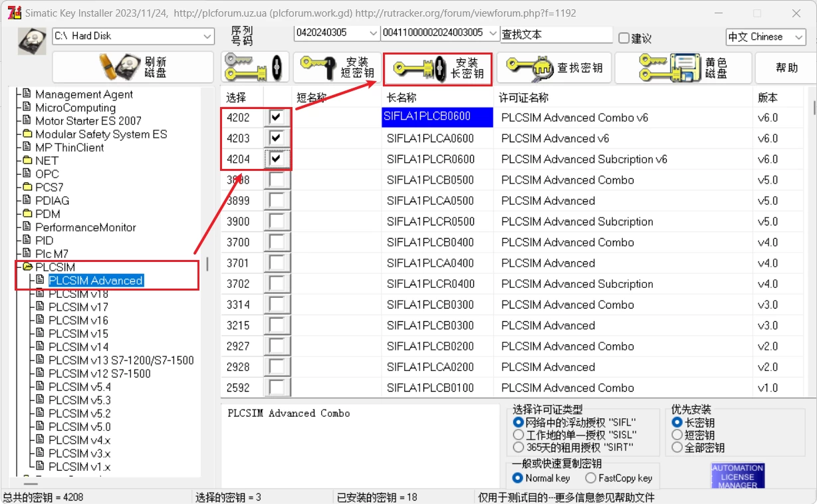Viewport: 817px width, 504px height.
Task: Open the C:\ Hard Disk drive dropdown
Action: [x=133, y=36]
